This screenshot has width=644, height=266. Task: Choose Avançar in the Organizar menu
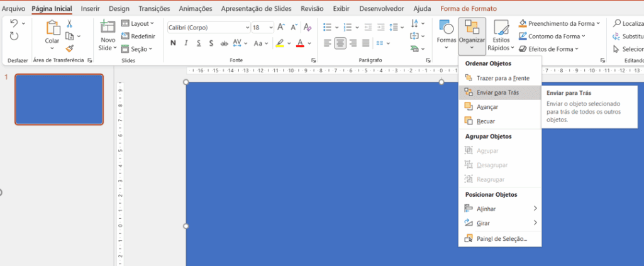[x=500, y=107]
